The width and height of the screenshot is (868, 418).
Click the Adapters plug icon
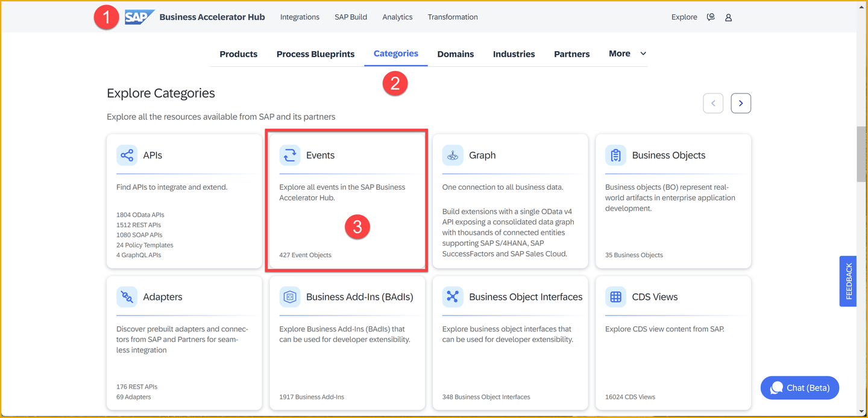[x=127, y=297]
